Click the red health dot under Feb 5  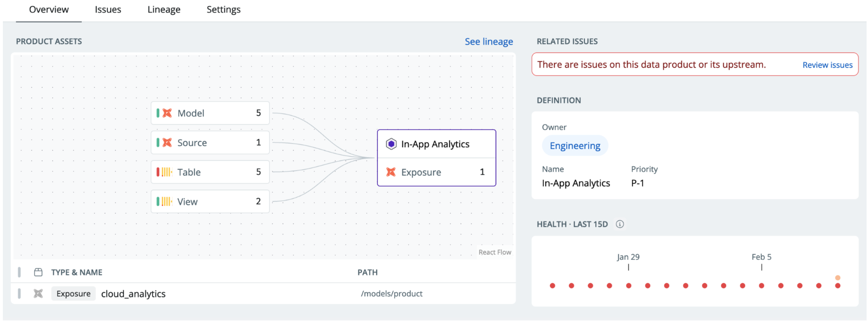coord(761,286)
